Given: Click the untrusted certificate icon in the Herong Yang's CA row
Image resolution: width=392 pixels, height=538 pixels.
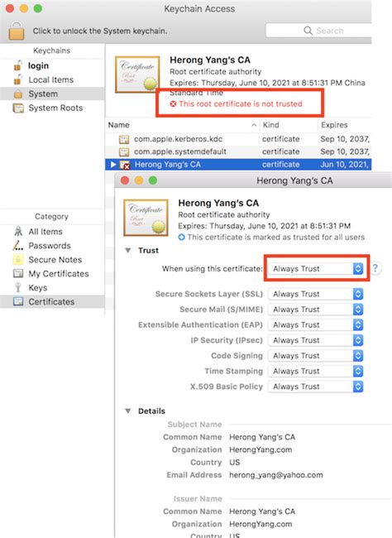Looking at the screenshot, I should 125,165.
